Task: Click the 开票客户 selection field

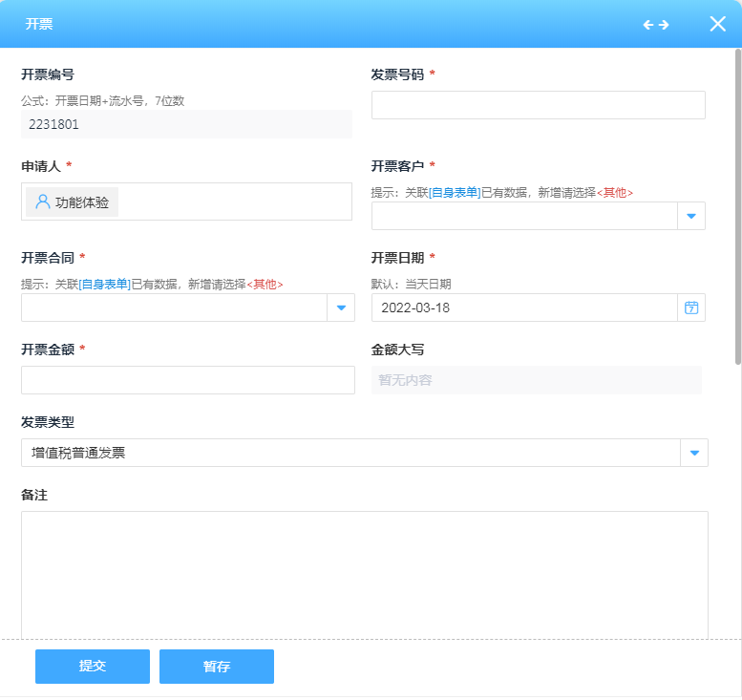Action: 523,216
